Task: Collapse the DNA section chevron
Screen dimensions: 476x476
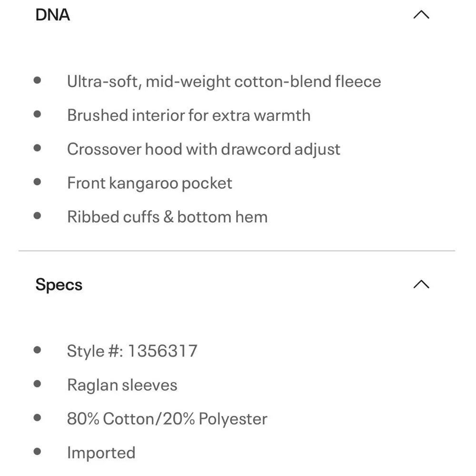Action: point(421,15)
